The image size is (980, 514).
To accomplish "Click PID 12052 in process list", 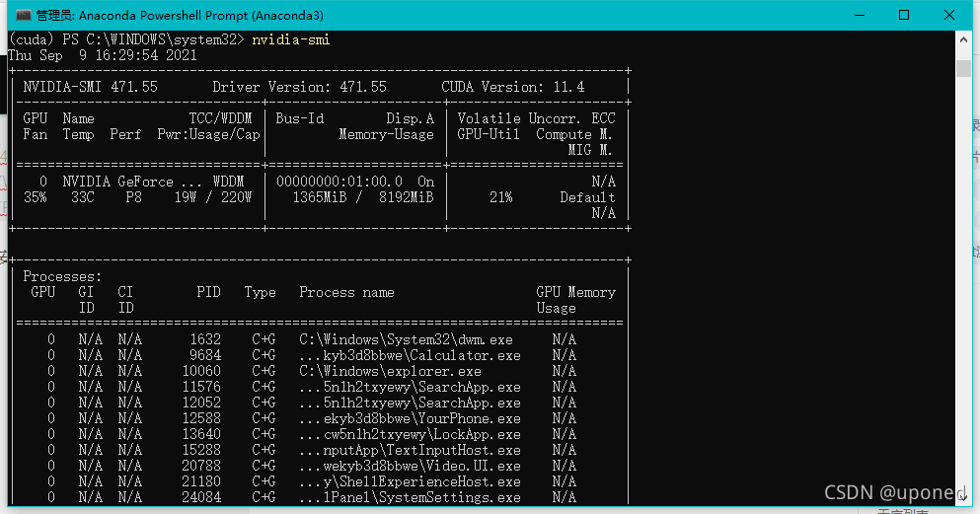I will (x=201, y=403).
